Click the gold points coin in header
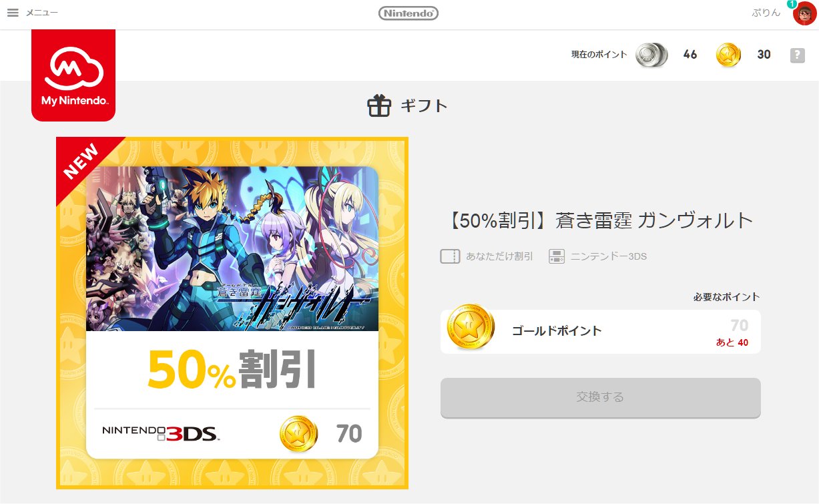Viewport: 819px width, 504px height. (x=728, y=55)
